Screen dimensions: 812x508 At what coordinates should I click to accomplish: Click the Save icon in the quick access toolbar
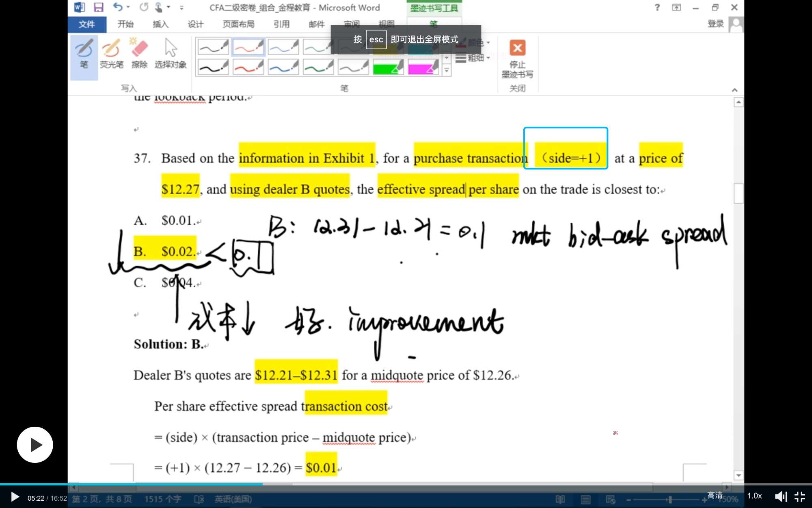(x=98, y=7)
